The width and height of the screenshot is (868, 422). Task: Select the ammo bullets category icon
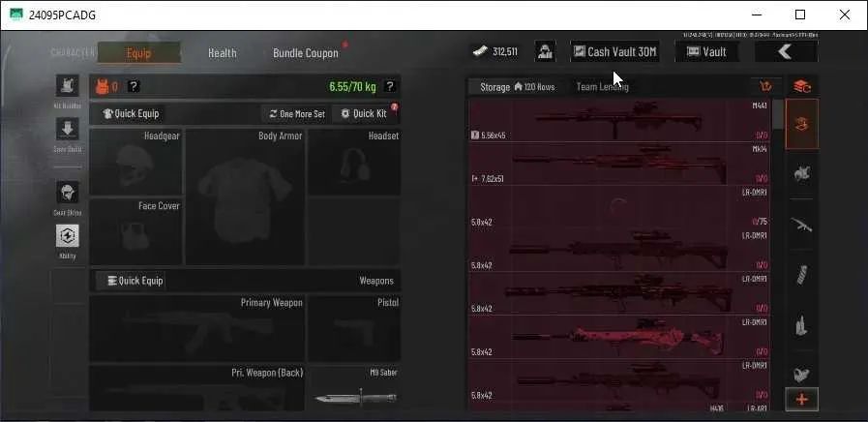tap(801, 325)
